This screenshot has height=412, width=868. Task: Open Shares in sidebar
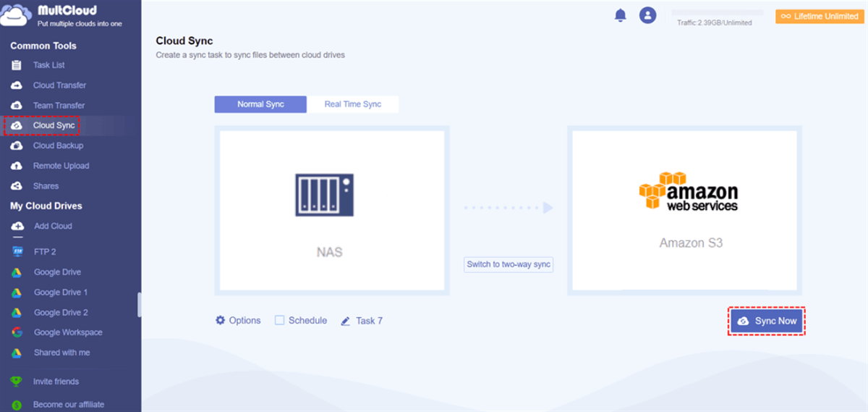click(x=46, y=186)
